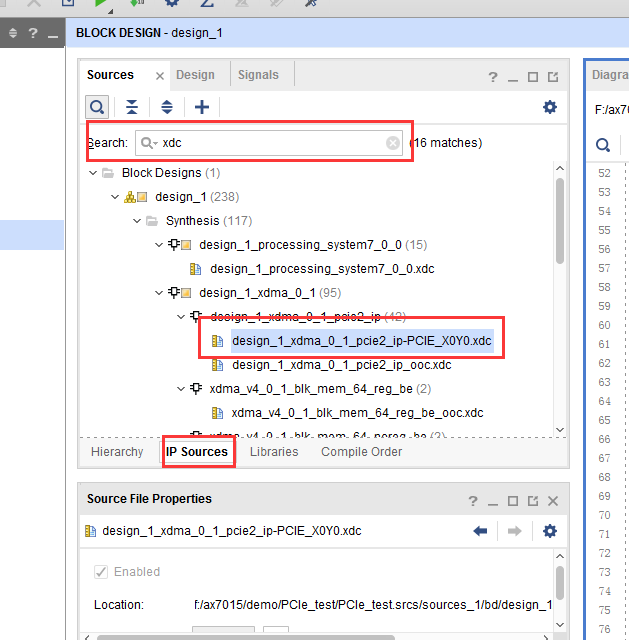The height and width of the screenshot is (640, 629).
Task: Maximize the Sources panel
Action: click(x=533, y=77)
